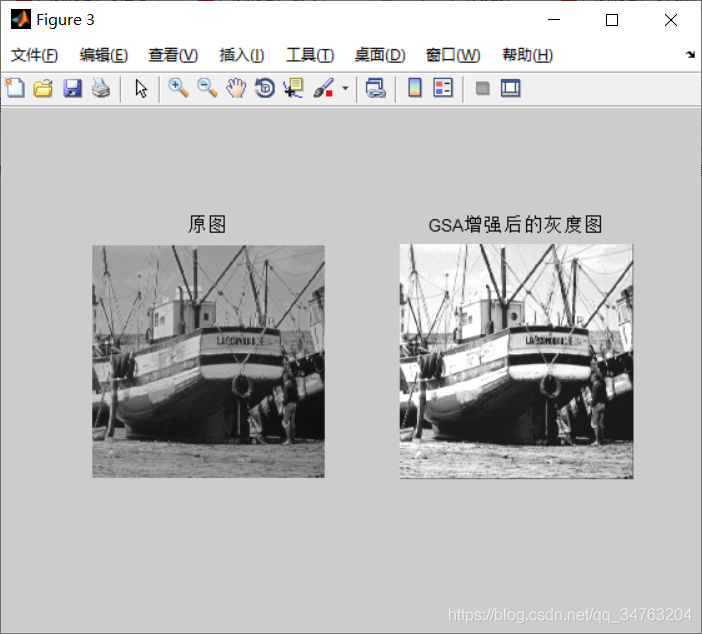
Task: Print the figure using printer icon
Action: click(101, 88)
